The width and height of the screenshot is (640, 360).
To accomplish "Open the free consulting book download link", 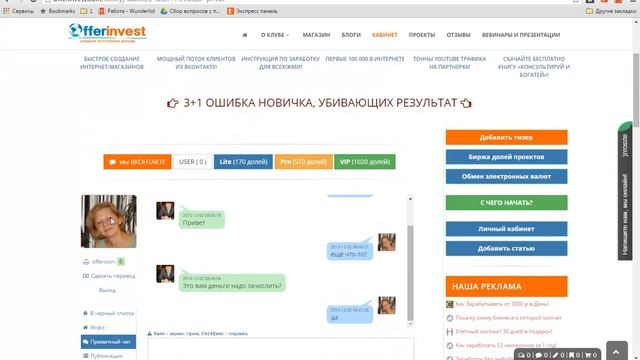I will [534, 67].
